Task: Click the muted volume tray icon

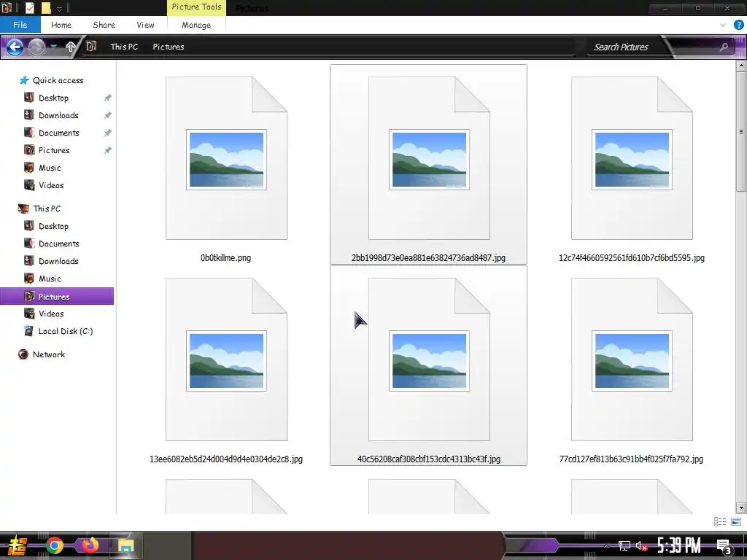Action: click(x=641, y=545)
